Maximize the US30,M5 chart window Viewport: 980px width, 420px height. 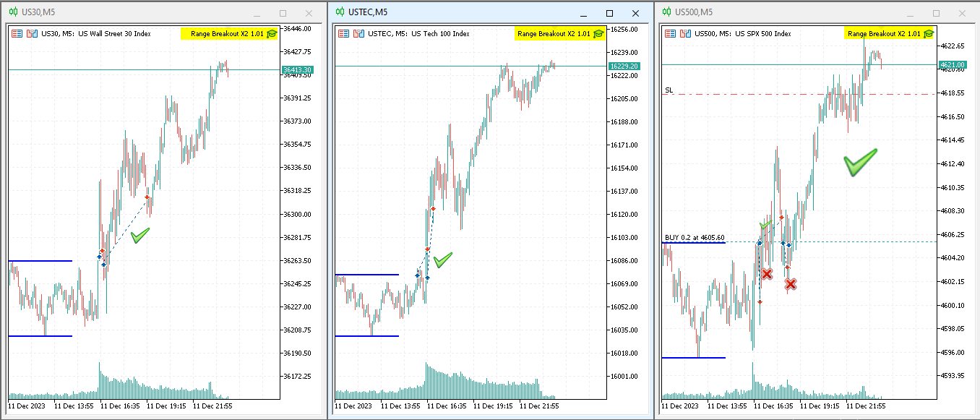pos(283,13)
